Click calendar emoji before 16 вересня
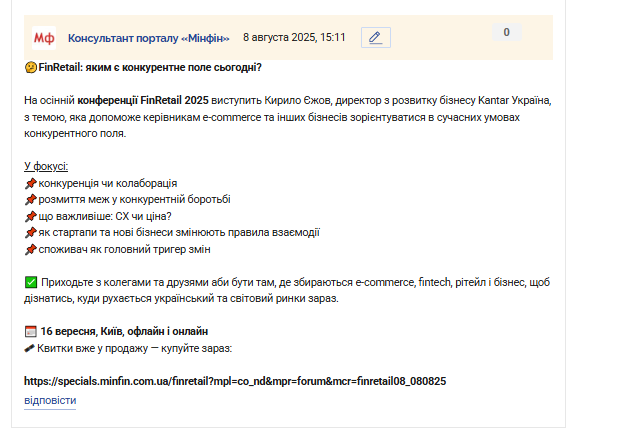622x434 pixels. tap(31, 331)
